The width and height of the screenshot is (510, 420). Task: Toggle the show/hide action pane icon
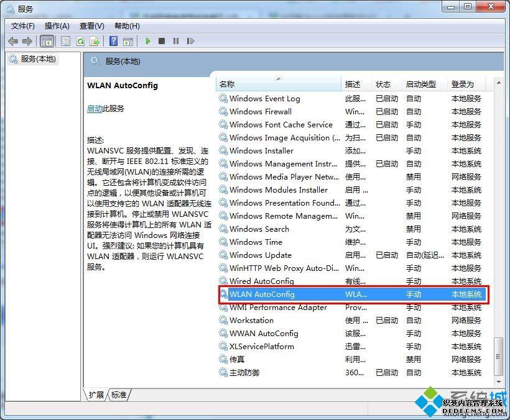click(128, 41)
